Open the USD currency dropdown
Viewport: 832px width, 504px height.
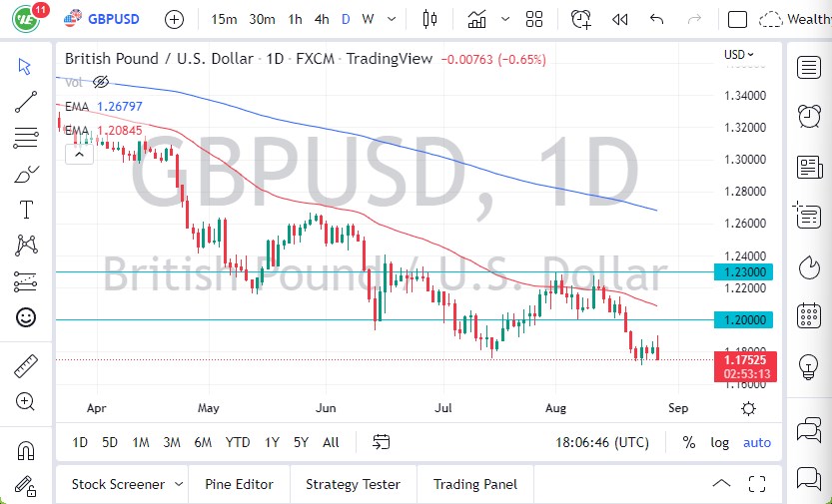pyautogui.click(x=739, y=55)
